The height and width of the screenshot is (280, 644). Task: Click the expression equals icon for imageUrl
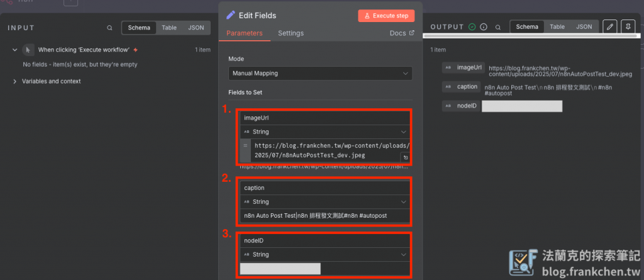point(245,145)
